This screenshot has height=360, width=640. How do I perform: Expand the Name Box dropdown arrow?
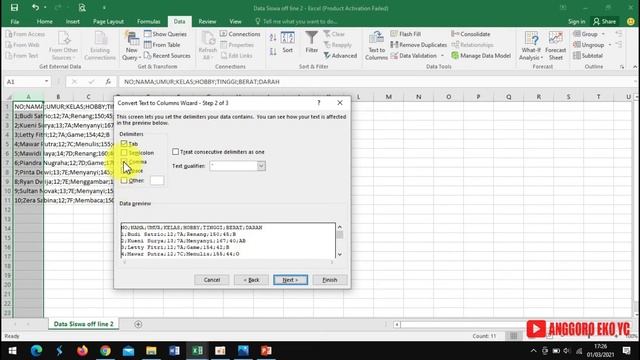(x=47, y=82)
